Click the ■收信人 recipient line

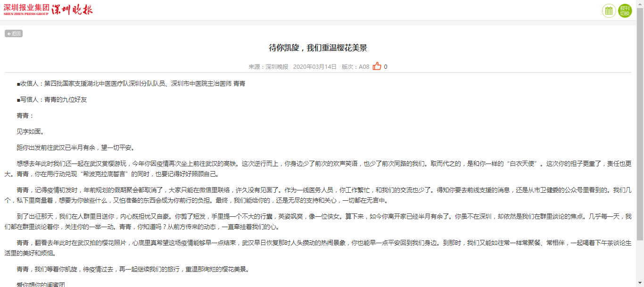[x=131, y=83]
